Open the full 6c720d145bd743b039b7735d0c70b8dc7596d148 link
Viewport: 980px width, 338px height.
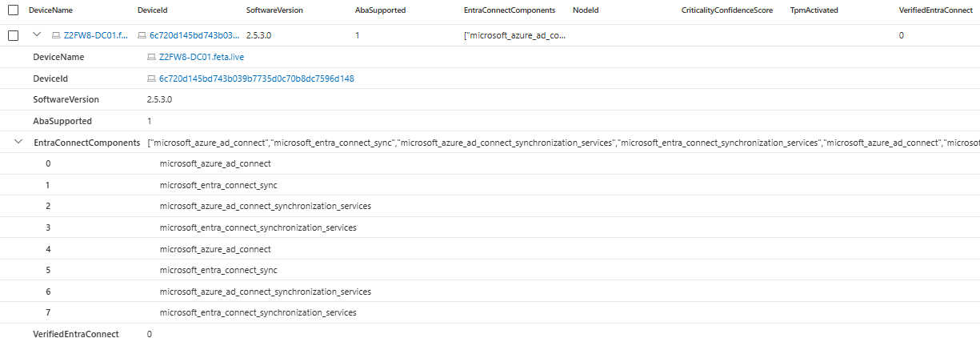tap(257, 79)
